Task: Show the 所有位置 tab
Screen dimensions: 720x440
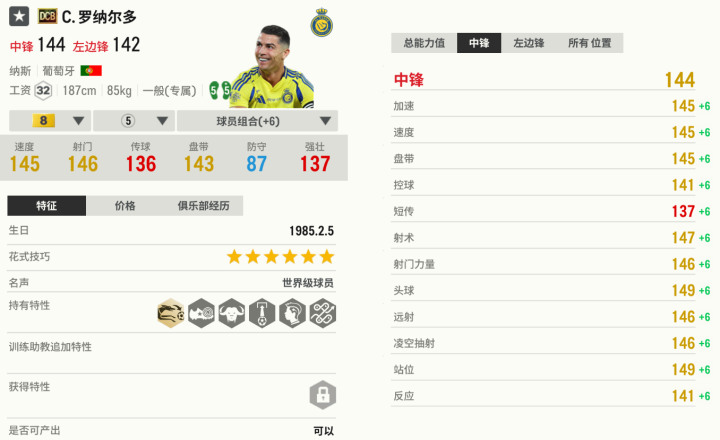Action: point(590,43)
